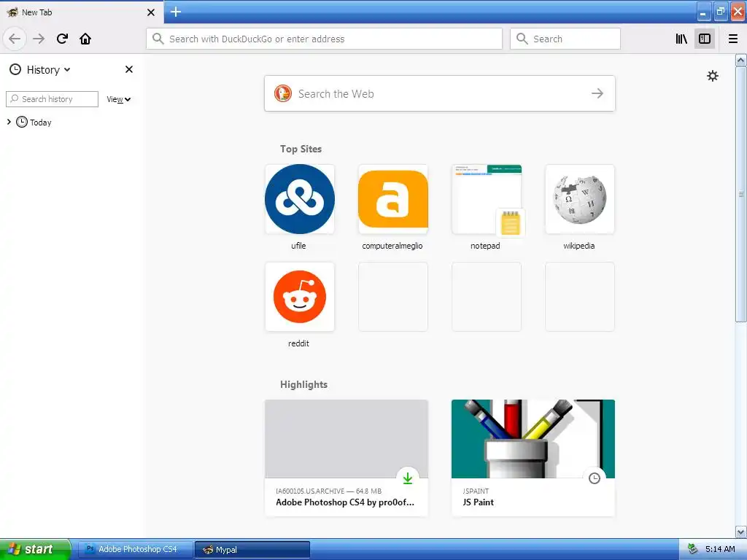Click the toolbar Search box
Image resolution: width=747 pixels, height=560 pixels.
click(x=565, y=39)
